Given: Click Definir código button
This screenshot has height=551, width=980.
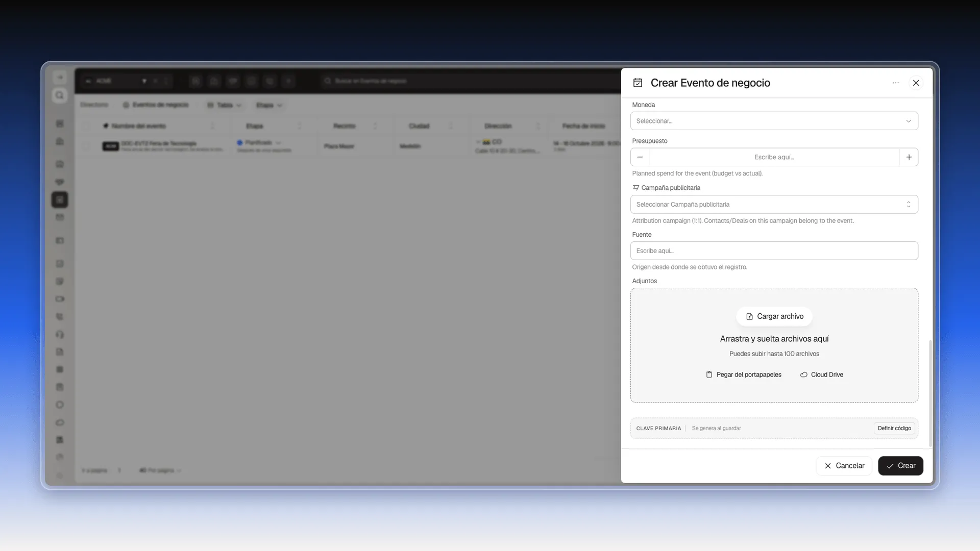Looking at the screenshot, I should click(x=894, y=429).
